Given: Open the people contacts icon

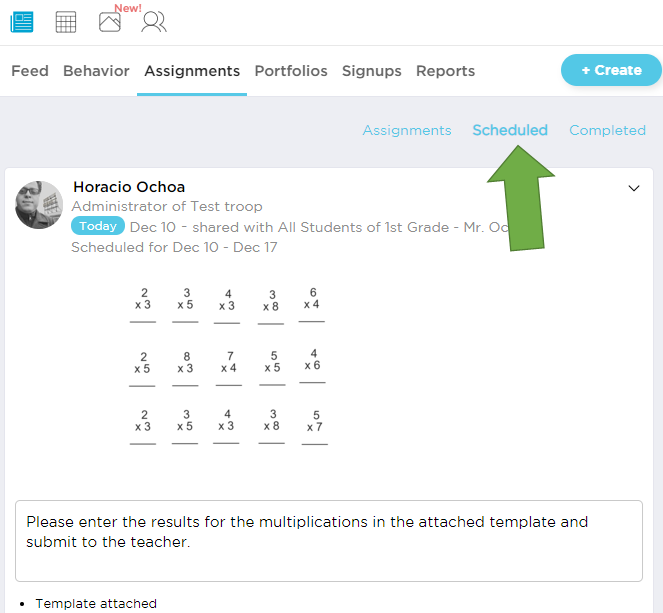Looking at the screenshot, I should click(x=154, y=21).
